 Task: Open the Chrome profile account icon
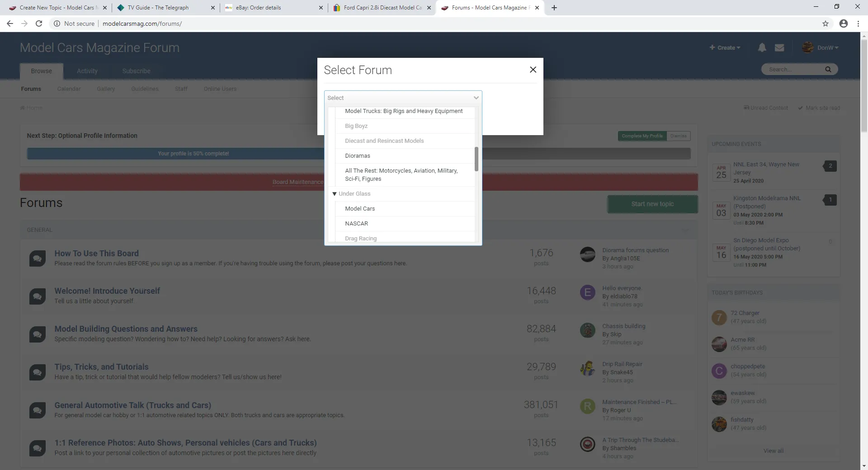pos(843,23)
